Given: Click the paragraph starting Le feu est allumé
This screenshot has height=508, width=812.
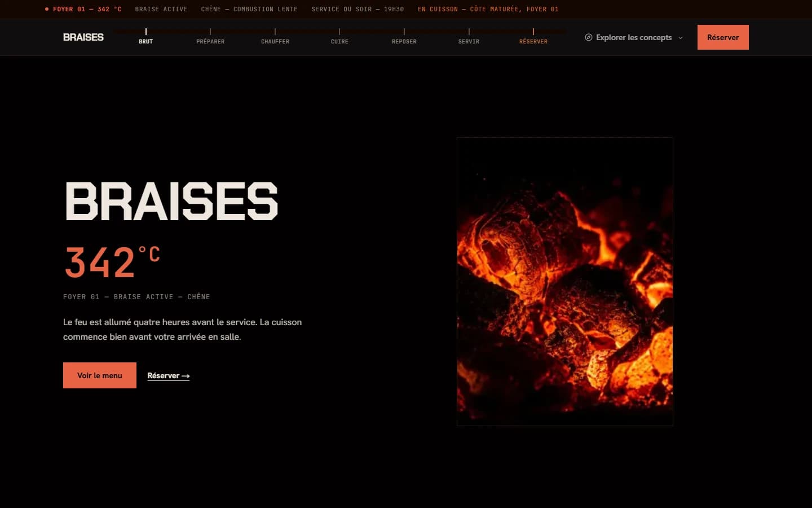Looking at the screenshot, I should pyautogui.click(x=183, y=330).
